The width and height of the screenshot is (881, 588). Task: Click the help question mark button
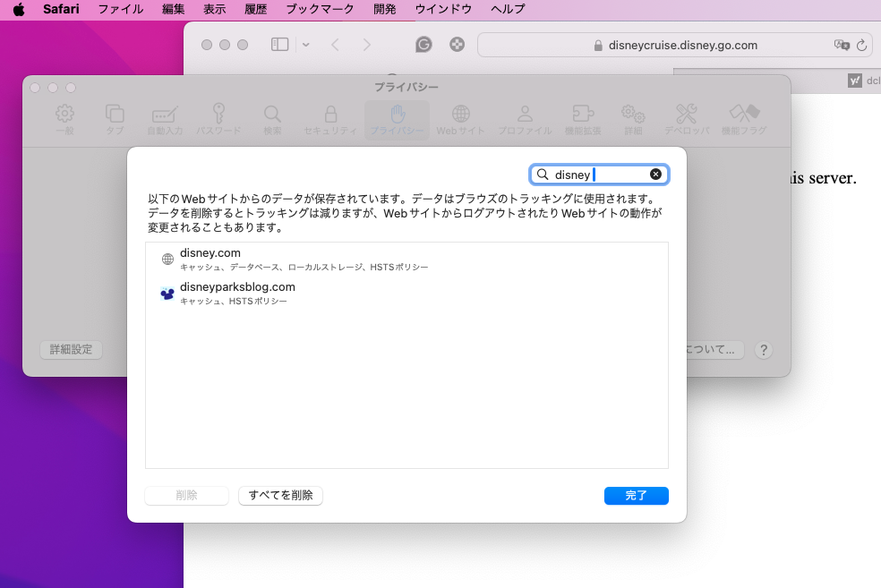click(764, 350)
